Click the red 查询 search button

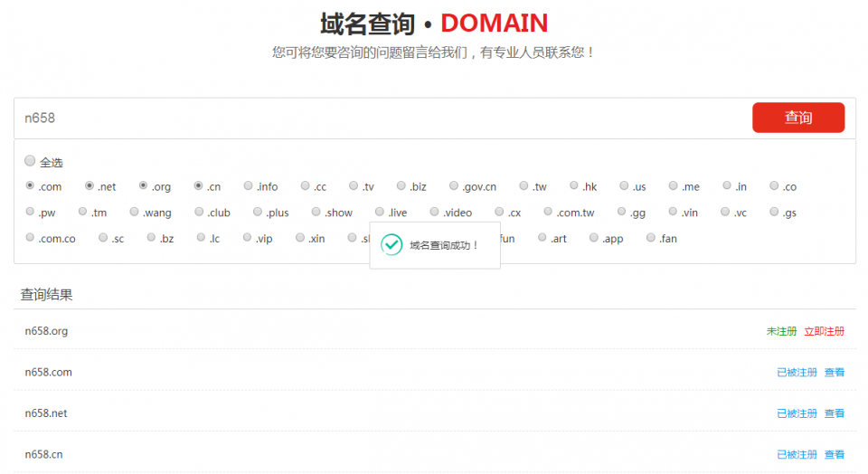798,118
